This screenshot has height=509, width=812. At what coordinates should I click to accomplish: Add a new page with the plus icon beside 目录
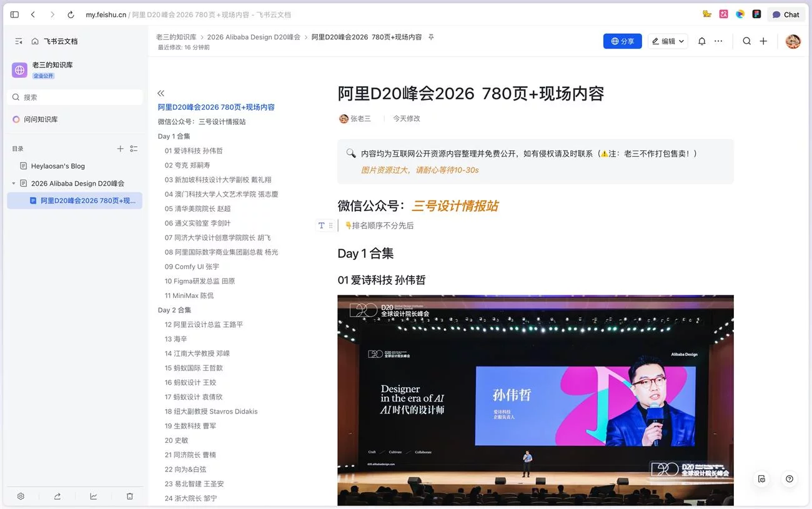click(x=121, y=149)
